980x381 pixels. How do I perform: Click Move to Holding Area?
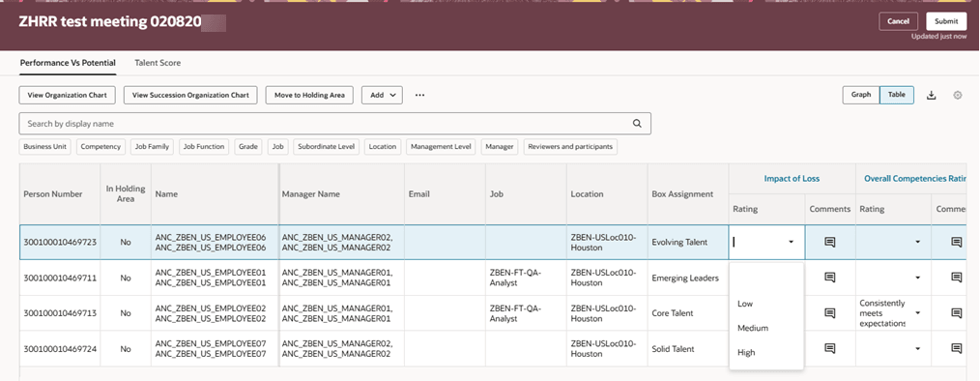(309, 95)
